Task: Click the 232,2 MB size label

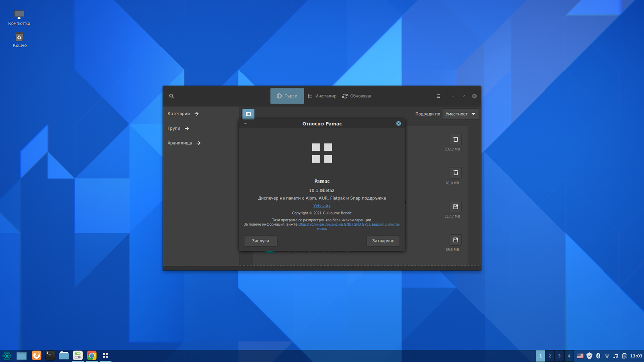Action: pos(452,149)
